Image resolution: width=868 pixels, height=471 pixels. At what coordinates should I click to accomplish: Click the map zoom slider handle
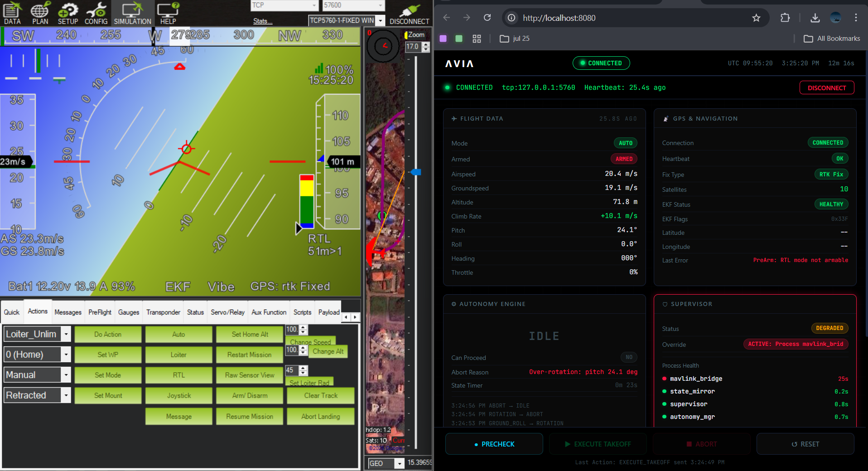pos(416,172)
